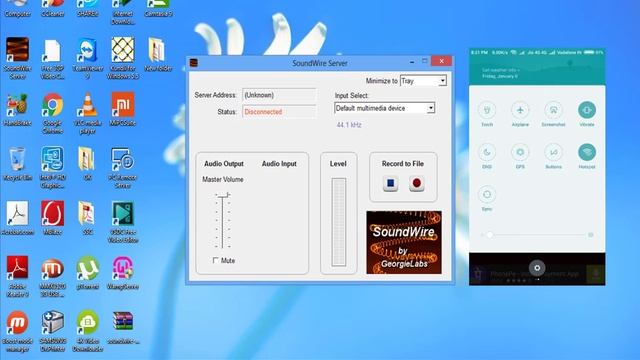640x360 pixels.
Task: Click the Audio Input section label
Action: [279, 164]
